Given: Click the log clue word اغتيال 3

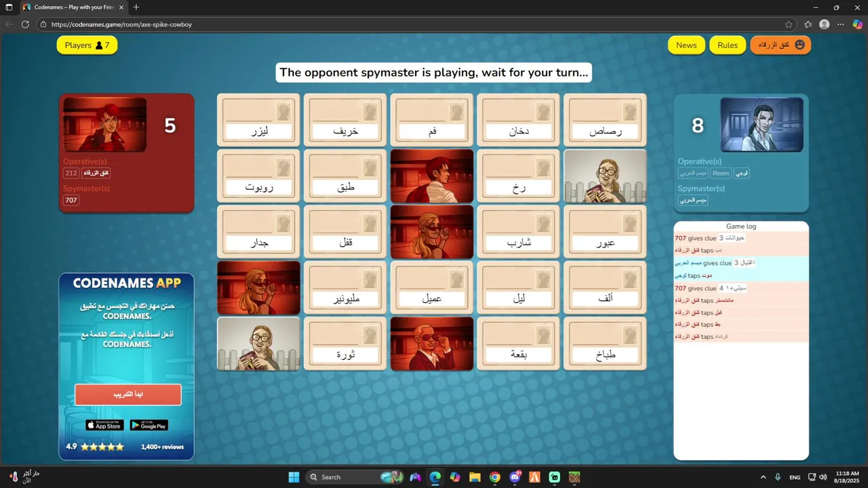Looking at the screenshot, I should [x=745, y=263].
